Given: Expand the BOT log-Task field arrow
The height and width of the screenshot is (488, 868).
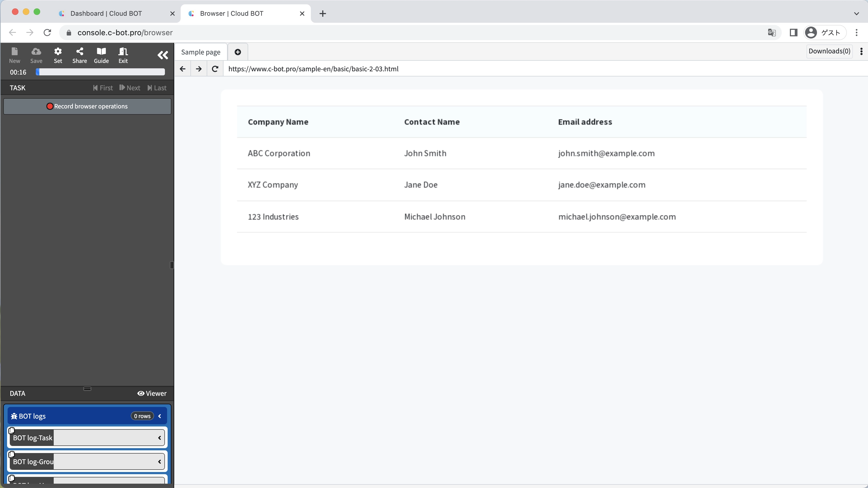Looking at the screenshot, I should point(159,438).
